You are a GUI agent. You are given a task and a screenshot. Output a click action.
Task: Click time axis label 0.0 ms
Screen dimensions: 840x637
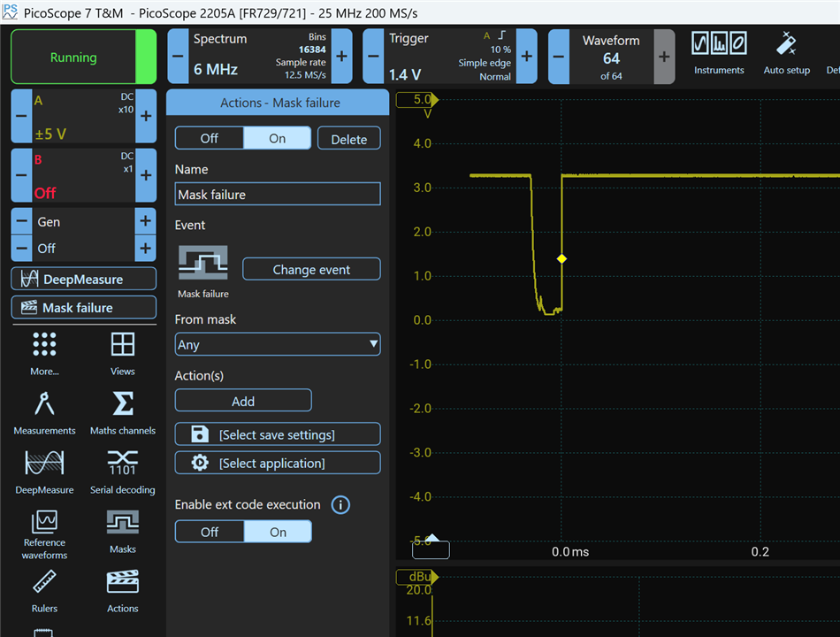click(x=570, y=552)
